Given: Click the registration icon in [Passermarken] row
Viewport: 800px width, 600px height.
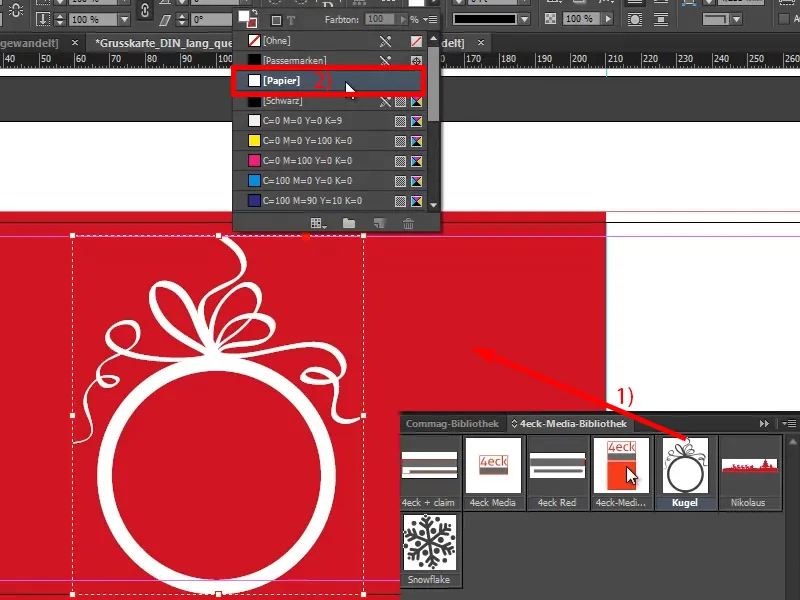Looking at the screenshot, I should 416,61.
